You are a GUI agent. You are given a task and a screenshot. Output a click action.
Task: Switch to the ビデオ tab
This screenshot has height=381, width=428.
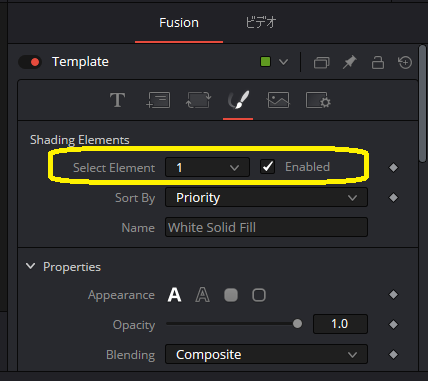(x=261, y=23)
